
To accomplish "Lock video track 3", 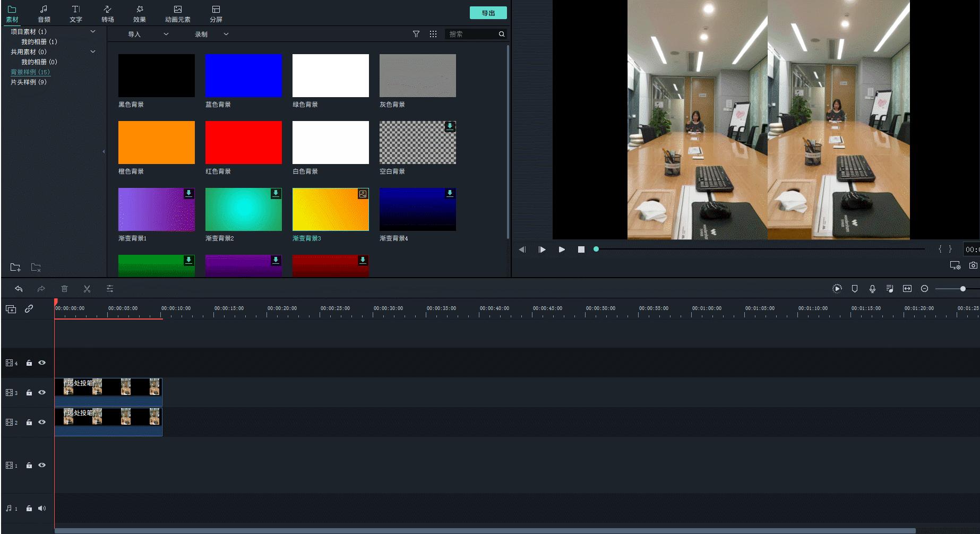I will (29, 393).
